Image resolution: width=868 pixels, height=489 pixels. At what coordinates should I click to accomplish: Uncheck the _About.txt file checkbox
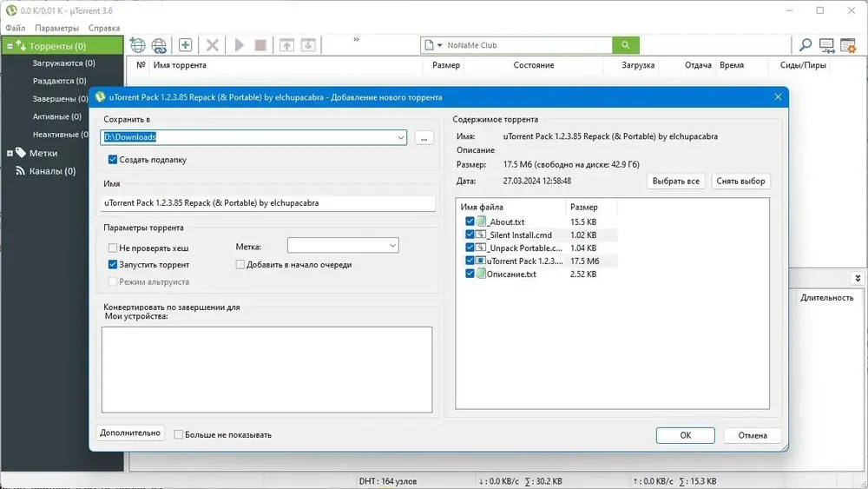tap(470, 221)
